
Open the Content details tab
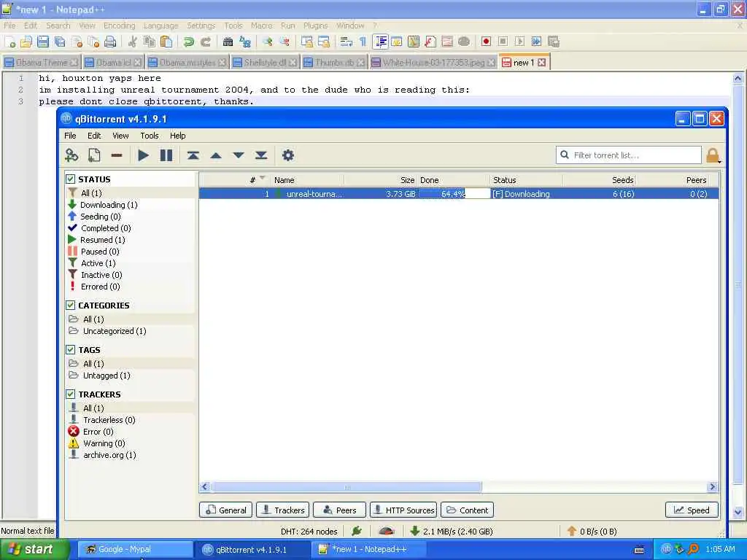[x=468, y=510]
